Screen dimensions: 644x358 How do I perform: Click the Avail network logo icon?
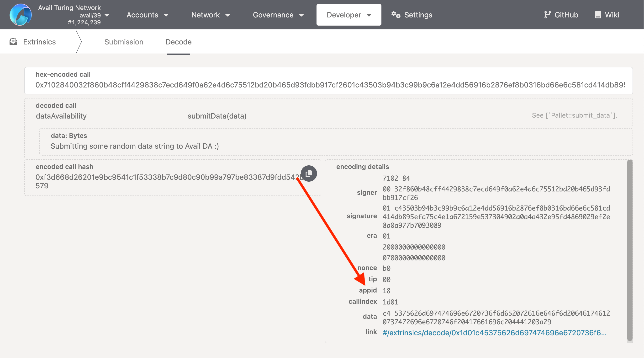[x=21, y=15]
